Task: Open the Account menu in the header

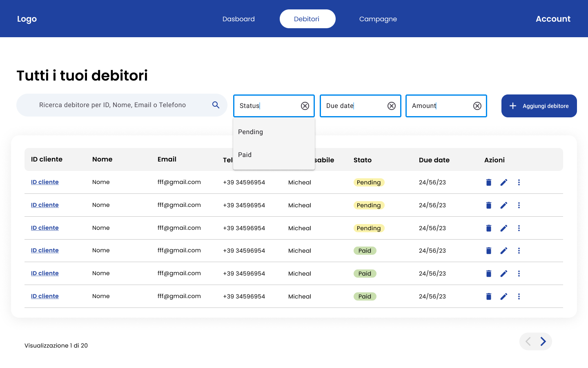Action: click(x=553, y=19)
